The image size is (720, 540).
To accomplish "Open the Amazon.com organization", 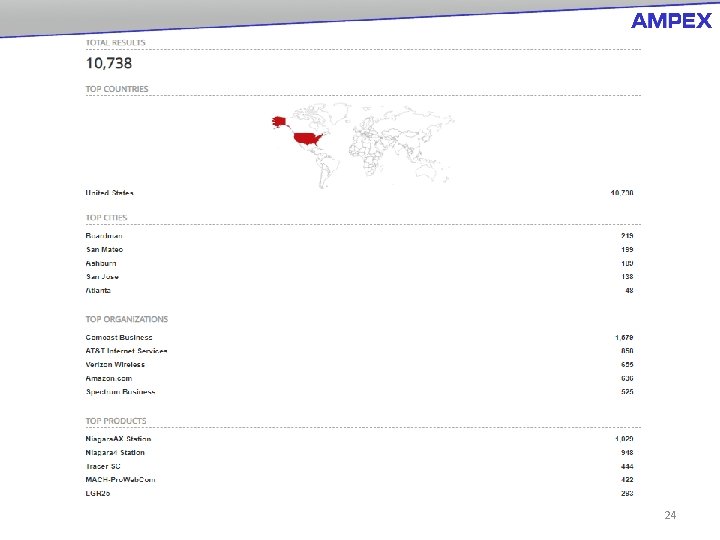I will click(109, 378).
